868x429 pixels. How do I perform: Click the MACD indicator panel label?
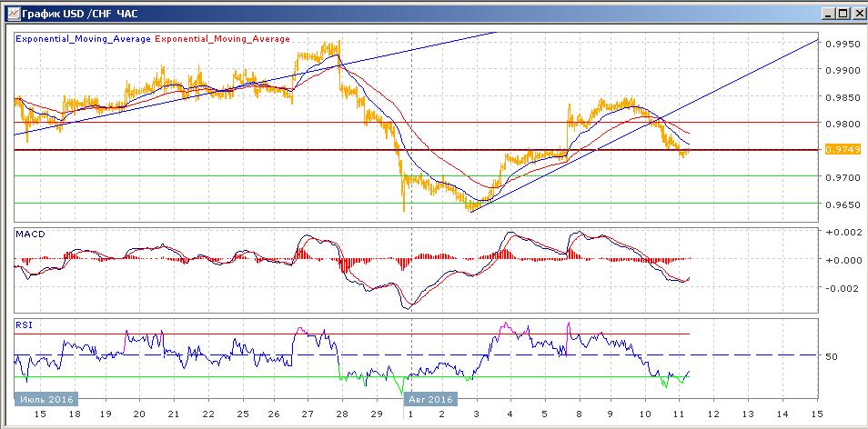(30, 234)
